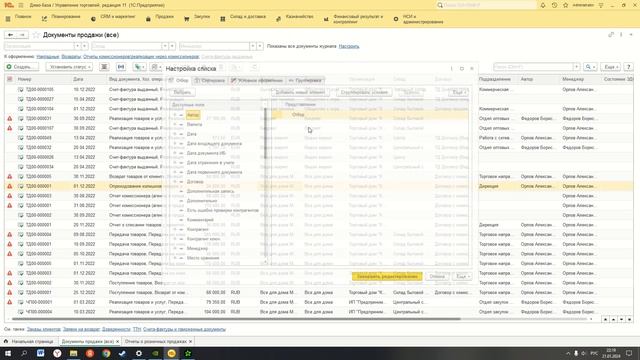Image resolution: width=640 pixels, height=360 pixels.
Task: Expand the Дата field node
Action: click(x=175, y=134)
